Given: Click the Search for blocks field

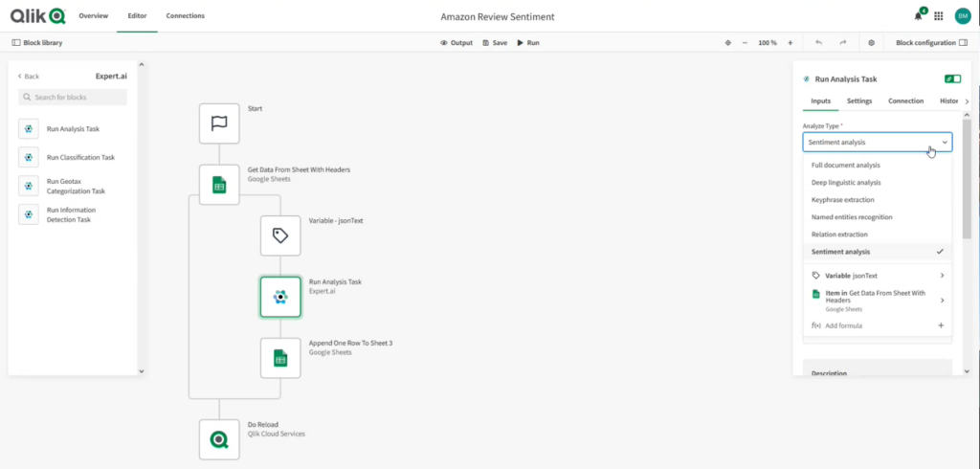Looking at the screenshot, I should (x=73, y=97).
